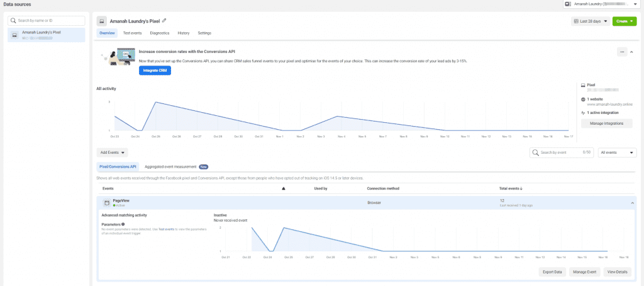
Task: Open the www.amanah-laundry.online website link
Action: pyautogui.click(x=610, y=105)
